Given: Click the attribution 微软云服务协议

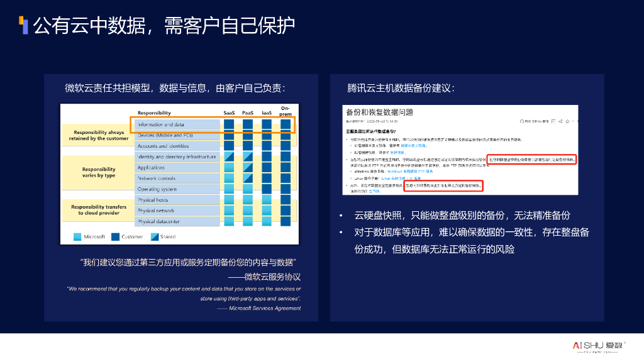Looking at the screenshot, I should 265,277.
